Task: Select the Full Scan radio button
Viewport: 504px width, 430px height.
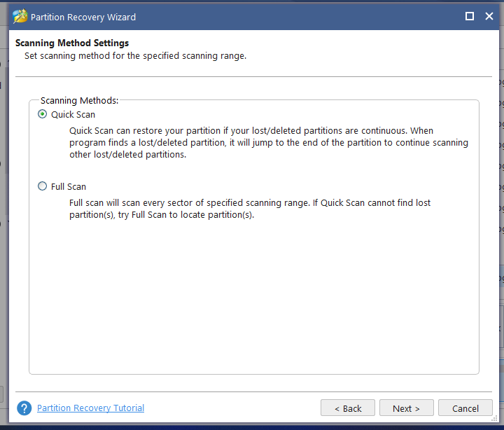Action: coord(42,186)
